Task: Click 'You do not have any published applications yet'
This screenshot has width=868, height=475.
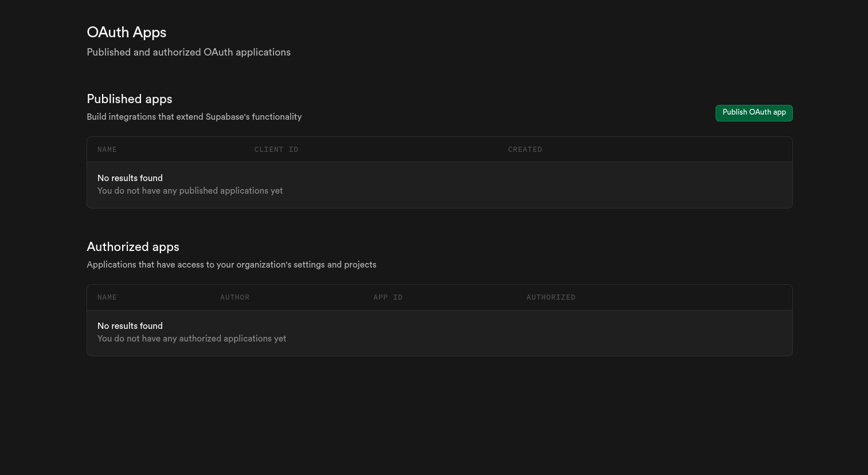Action: pyautogui.click(x=190, y=191)
